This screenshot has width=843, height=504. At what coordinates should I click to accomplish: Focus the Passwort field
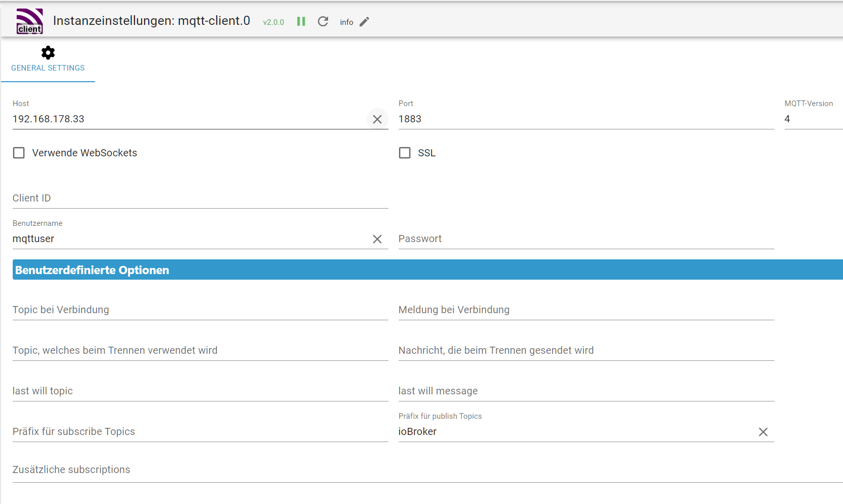(x=587, y=239)
